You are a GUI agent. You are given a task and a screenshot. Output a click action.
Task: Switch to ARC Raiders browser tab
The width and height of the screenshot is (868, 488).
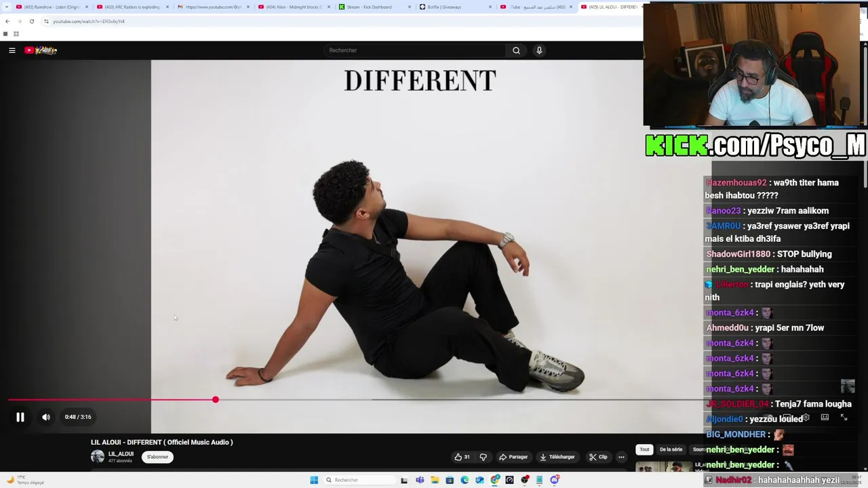click(x=132, y=7)
